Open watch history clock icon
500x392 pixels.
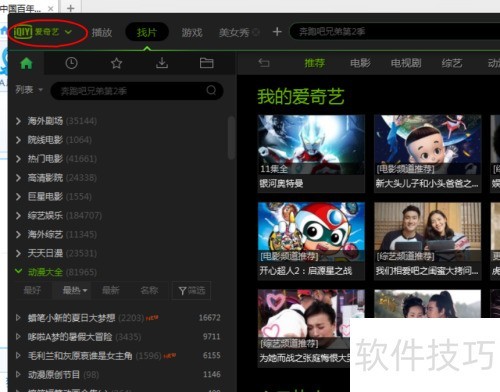pyautogui.click(x=71, y=63)
